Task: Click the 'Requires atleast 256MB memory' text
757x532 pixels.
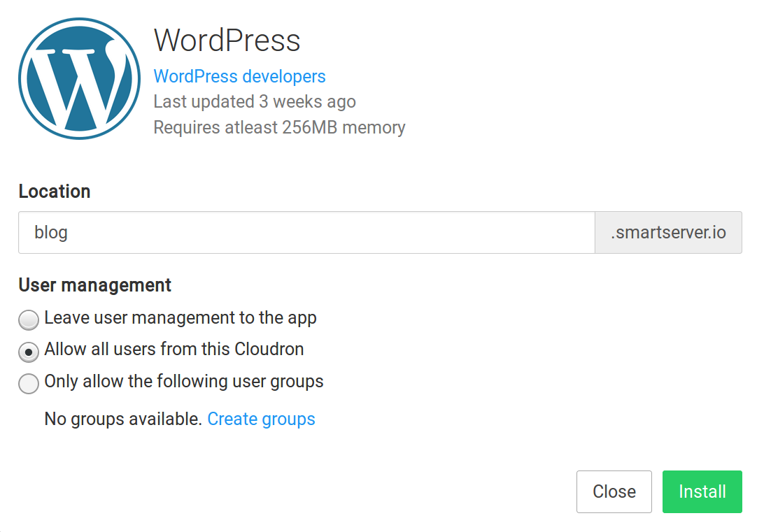Action: point(279,128)
